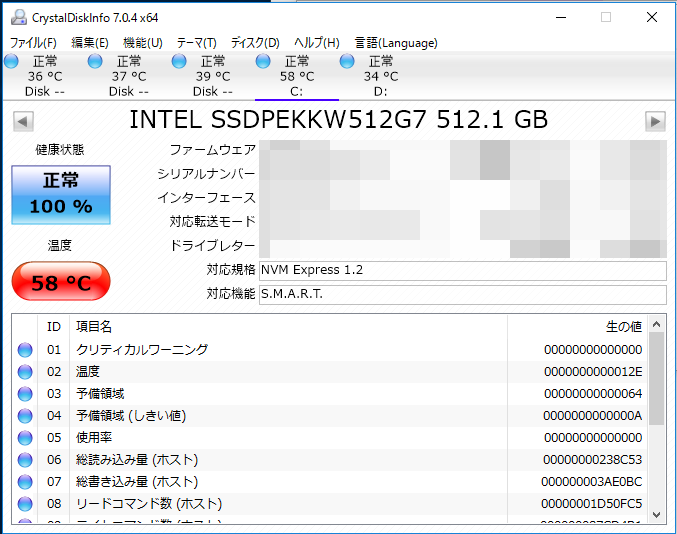Close the CrystalDiskInfo window
The width and height of the screenshot is (677, 534).
[x=652, y=17]
